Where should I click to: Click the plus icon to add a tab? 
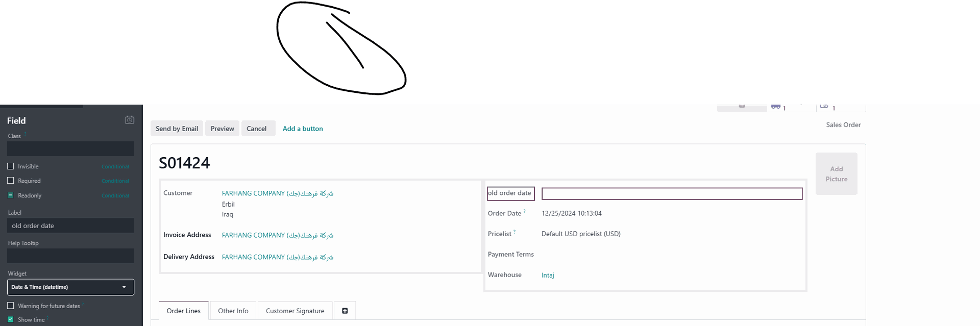click(x=345, y=311)
